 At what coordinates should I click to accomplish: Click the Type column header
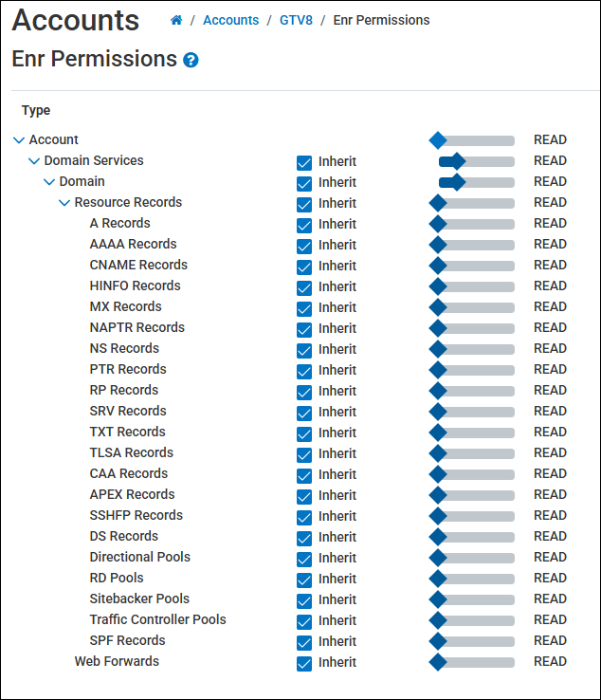click(36, 110)
